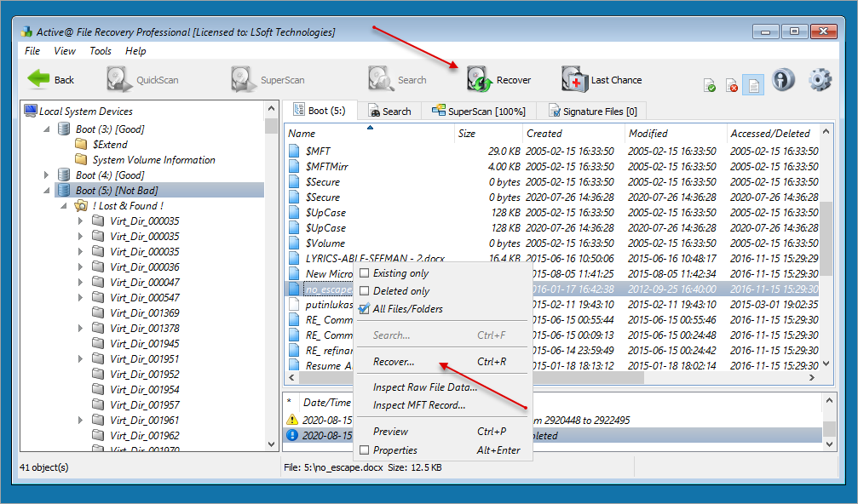This screenshot has height=504, width=858.
Task: Open the View menu
Action: click(65, 51)
